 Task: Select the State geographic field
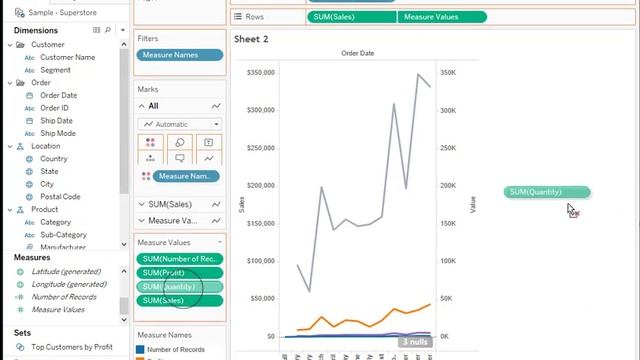[x=49, y=171]
